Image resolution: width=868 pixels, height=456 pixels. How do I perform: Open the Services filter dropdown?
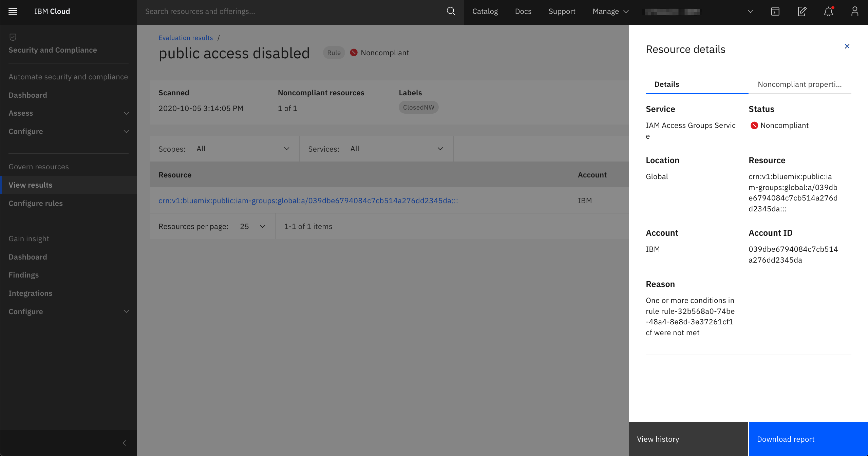click(396, 149)
